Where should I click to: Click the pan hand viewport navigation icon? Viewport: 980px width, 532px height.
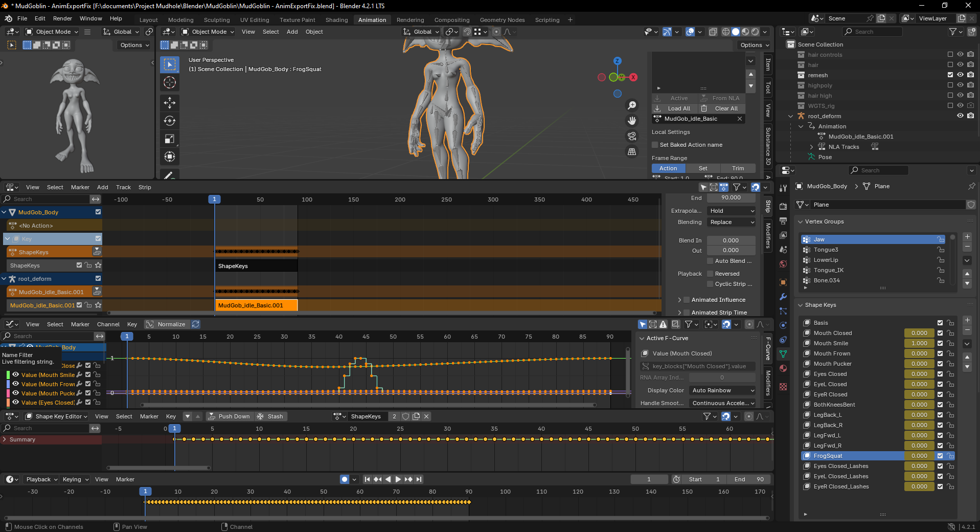tap(632, 121)
